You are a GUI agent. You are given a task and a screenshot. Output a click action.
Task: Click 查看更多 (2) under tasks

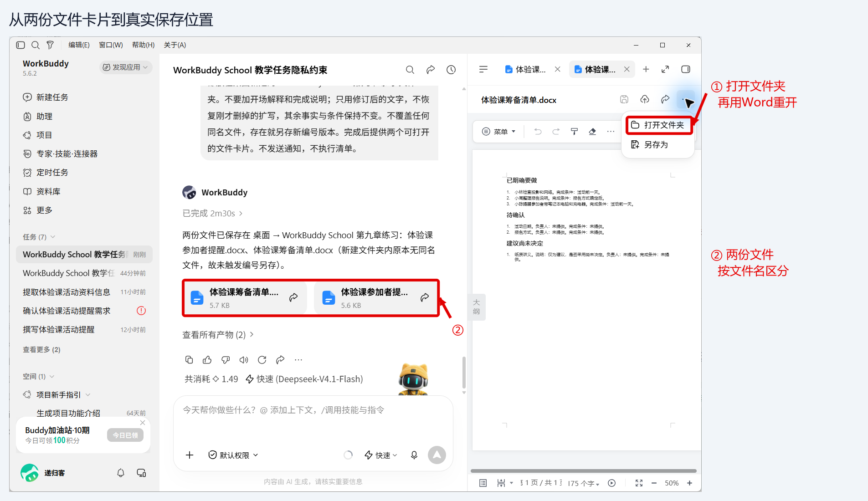click(x=41, y=349)
